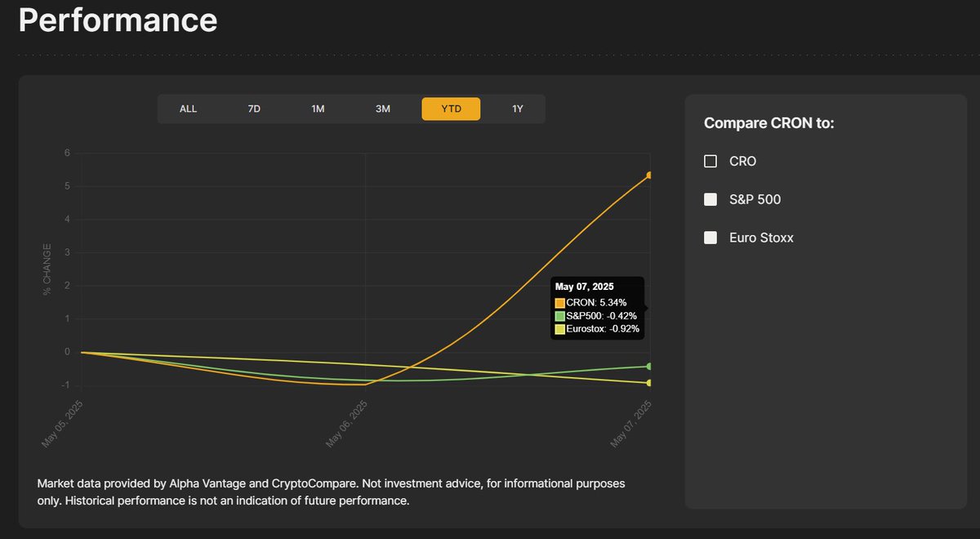Select the 7D performance tab
Screen dimensions: 980x539
pos(253,108)
